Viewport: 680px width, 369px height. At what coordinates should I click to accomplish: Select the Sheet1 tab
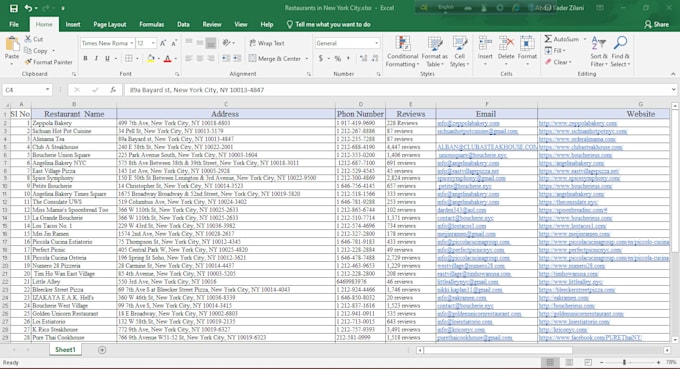pyautogui.click(x=65, y=349)
